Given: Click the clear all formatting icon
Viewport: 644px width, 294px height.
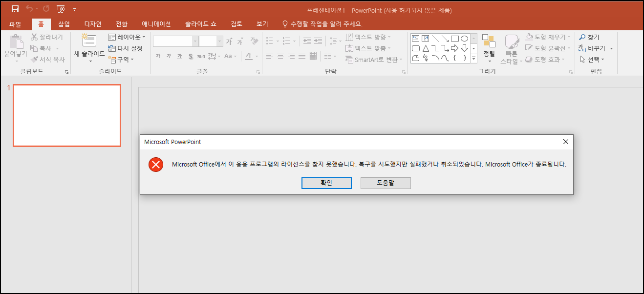Looking at the screenshot, I should pos(254,41).
